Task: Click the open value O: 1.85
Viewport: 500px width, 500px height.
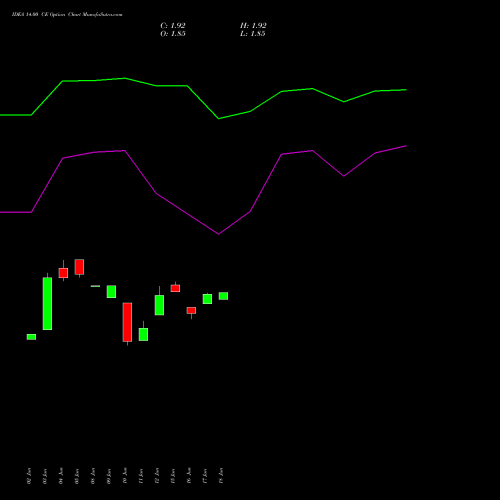Action: (x=173, y=34)
